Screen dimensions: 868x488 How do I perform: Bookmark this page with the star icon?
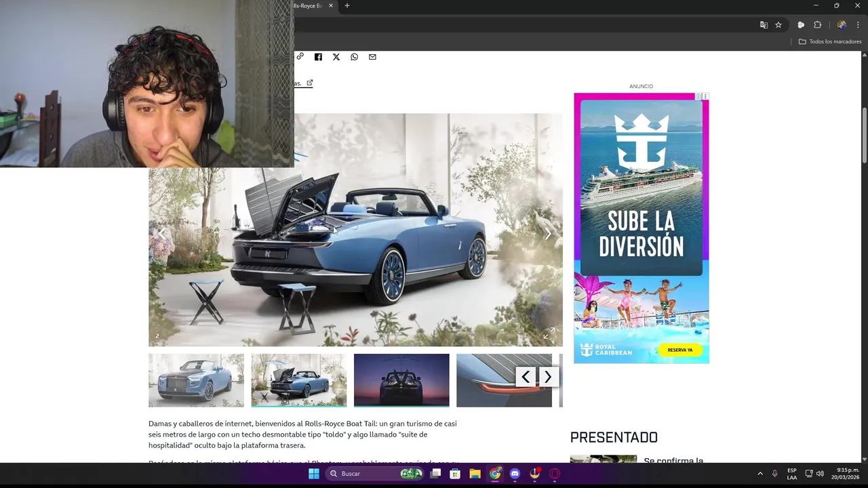tap(778, 25)
